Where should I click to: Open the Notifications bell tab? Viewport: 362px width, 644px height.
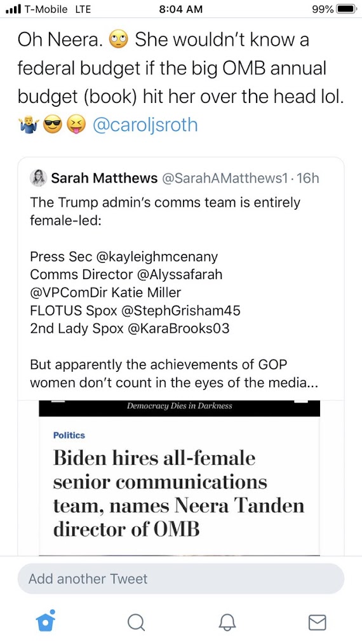click(x=227, y=622)
